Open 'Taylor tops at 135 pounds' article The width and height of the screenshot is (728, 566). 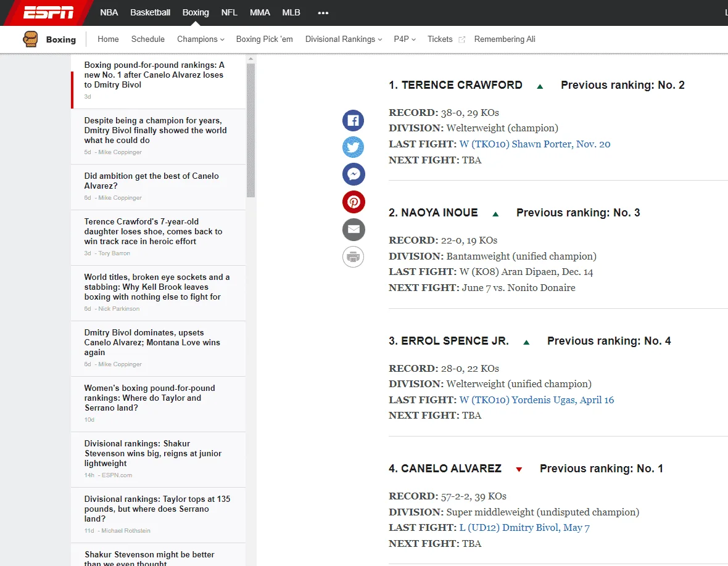pos(157,509)
